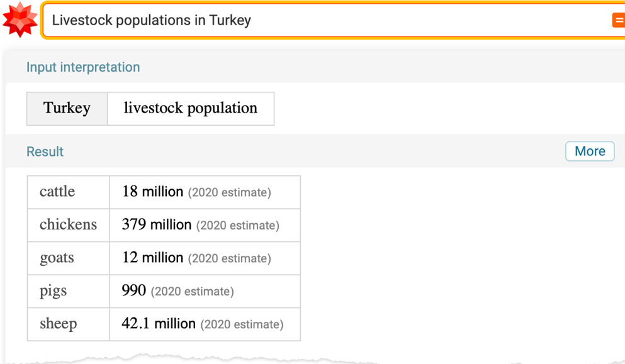Click the Wolfram Alpha red star logo
625x364 pixels.
click(x=20, y=19)
